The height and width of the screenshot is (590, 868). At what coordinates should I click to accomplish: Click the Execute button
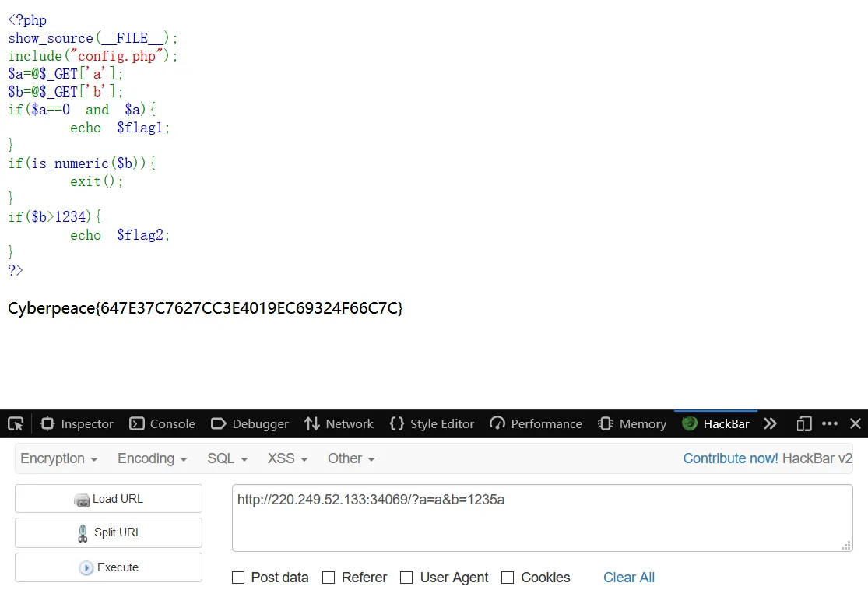pos(108,567)
